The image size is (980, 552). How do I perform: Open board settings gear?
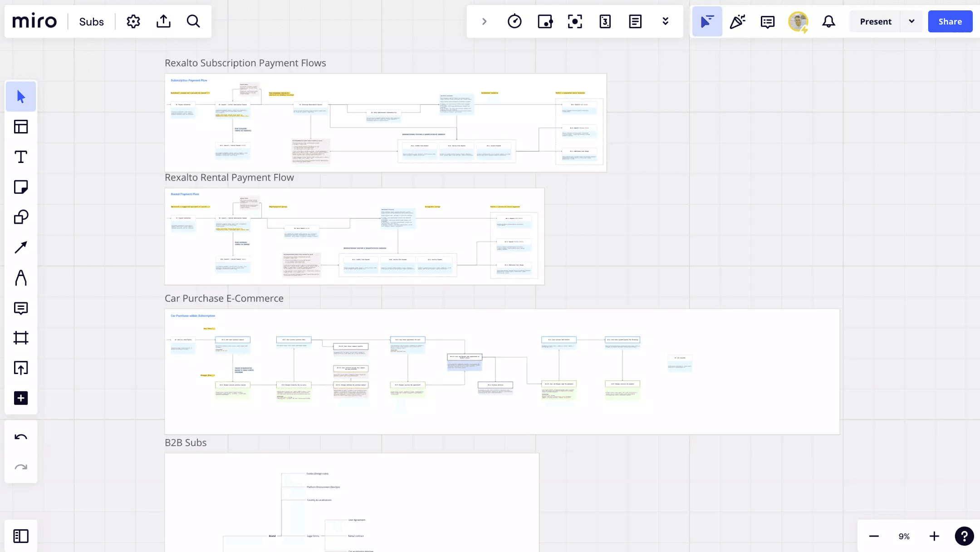click(133, 21)
